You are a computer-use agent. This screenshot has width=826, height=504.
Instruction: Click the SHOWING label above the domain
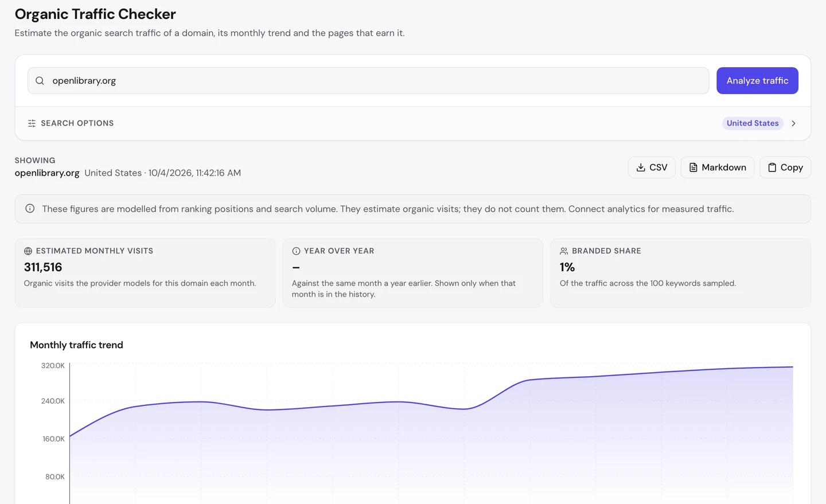click(35, 161)
